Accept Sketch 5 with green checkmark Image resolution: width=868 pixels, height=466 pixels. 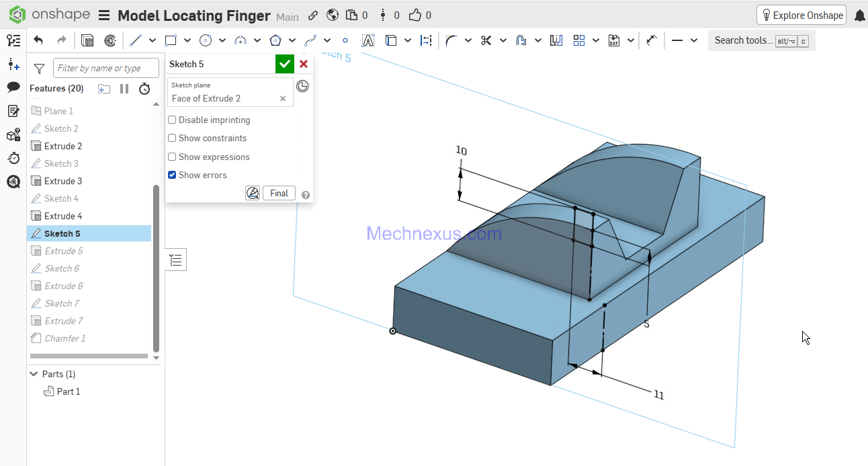pos(285,64)
